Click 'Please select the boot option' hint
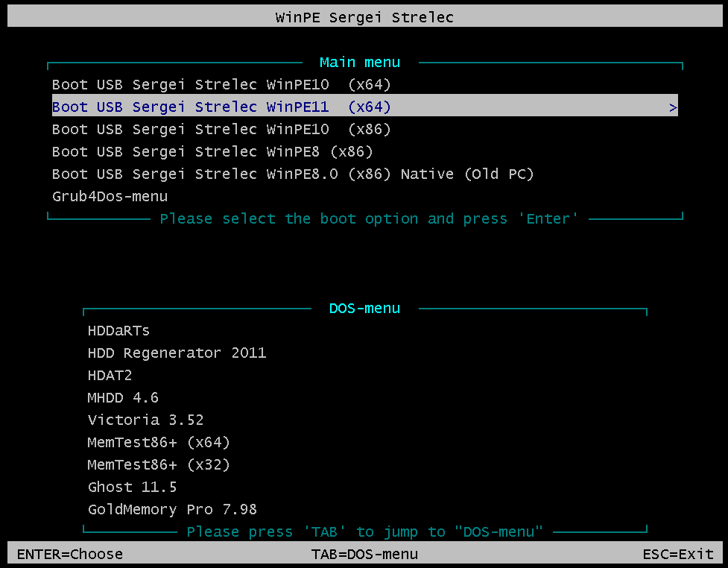Screen dimensions: 728x568 [369, 218]
